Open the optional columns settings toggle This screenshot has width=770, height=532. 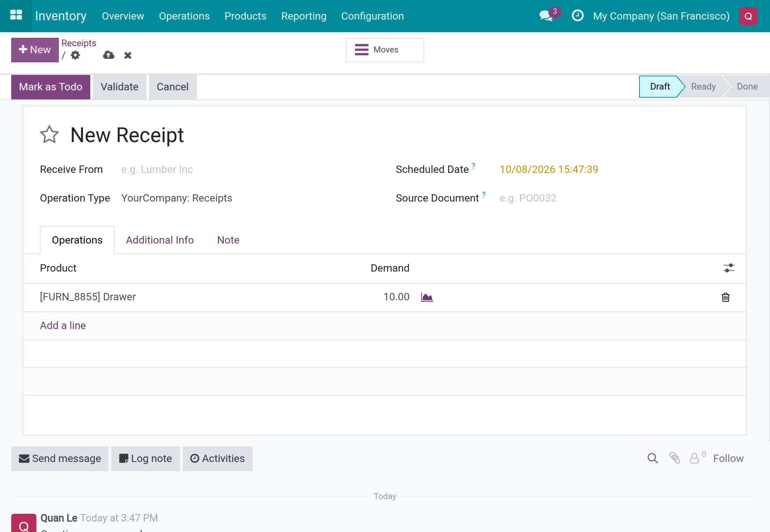click(729, 268)
